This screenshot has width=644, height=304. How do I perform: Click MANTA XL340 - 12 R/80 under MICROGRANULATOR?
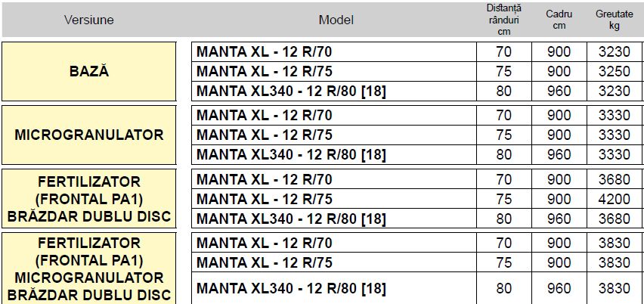tap(291, 154)
